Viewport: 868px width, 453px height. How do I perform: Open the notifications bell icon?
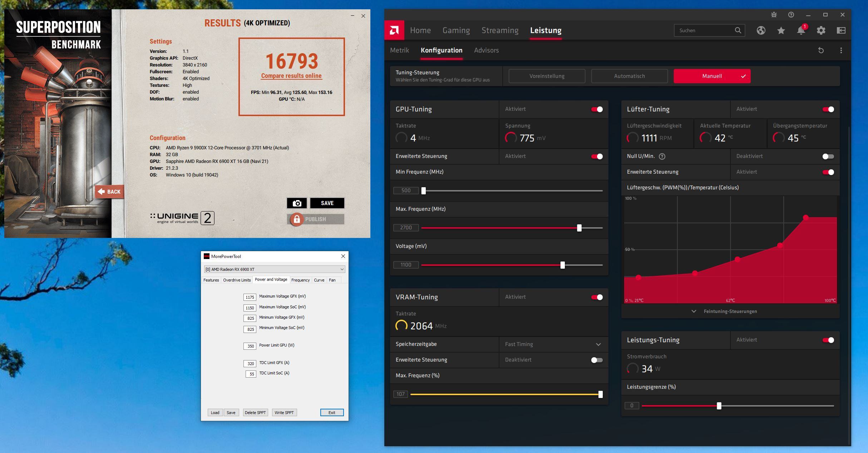tap(801, 30)
